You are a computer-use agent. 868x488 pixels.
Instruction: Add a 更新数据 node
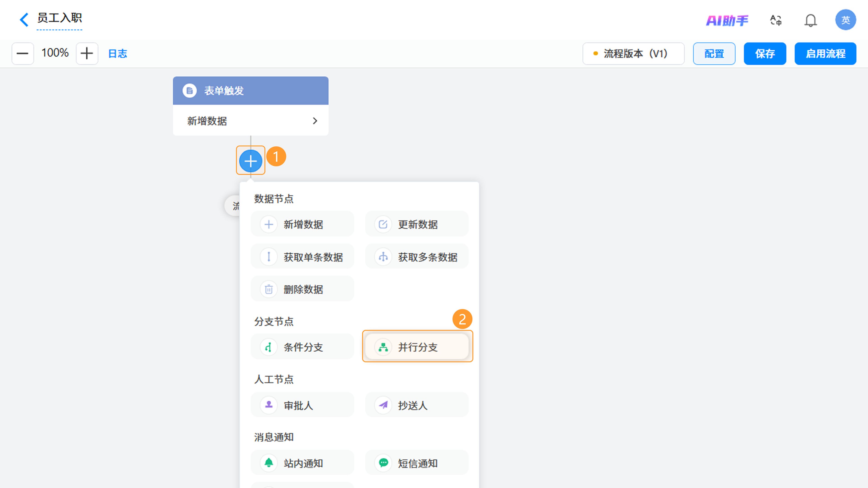tap(416, 224)
